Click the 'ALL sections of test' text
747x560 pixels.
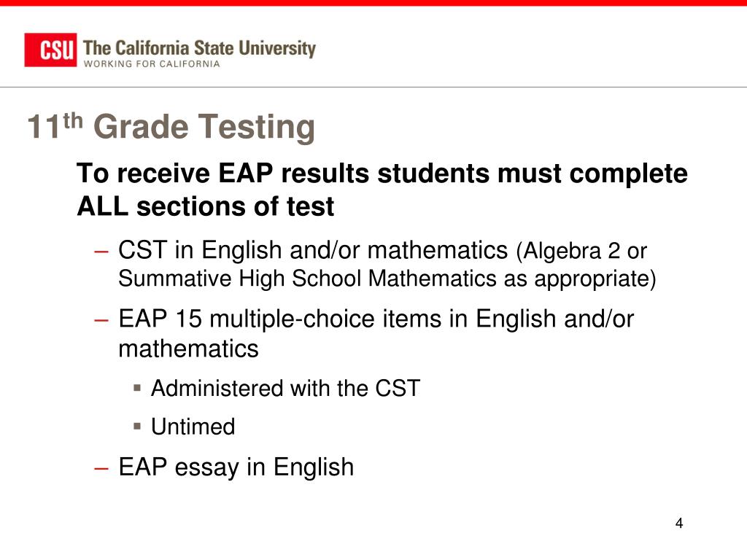point(205,206)
